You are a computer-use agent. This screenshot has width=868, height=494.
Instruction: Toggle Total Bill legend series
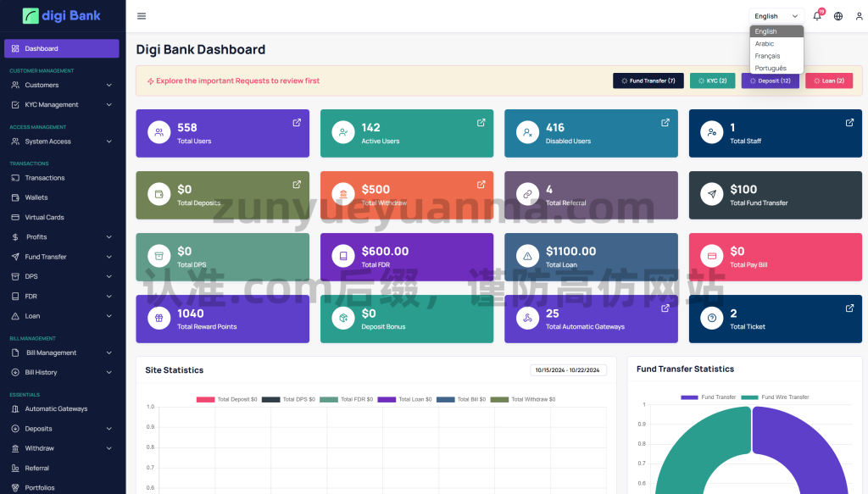(x=461, y=399)
